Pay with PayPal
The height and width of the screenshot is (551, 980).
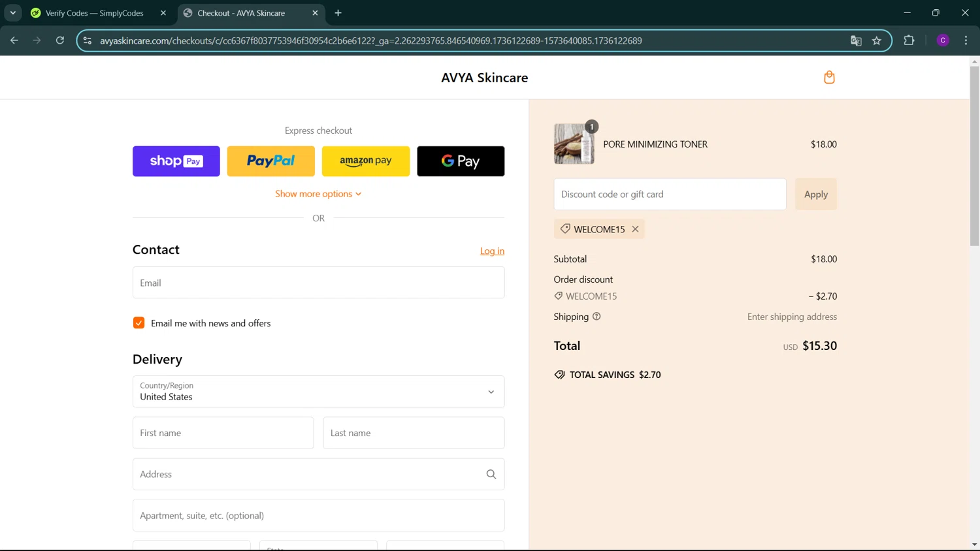[x=271, y=161]
